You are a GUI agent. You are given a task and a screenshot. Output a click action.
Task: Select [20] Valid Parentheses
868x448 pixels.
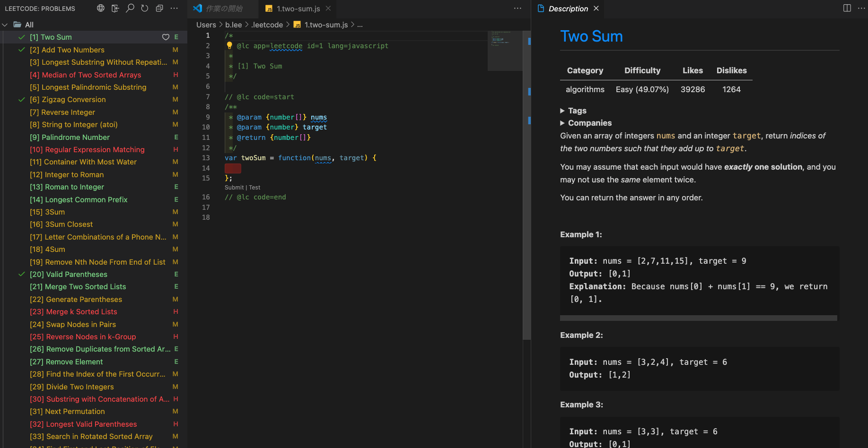pos(95,274)
